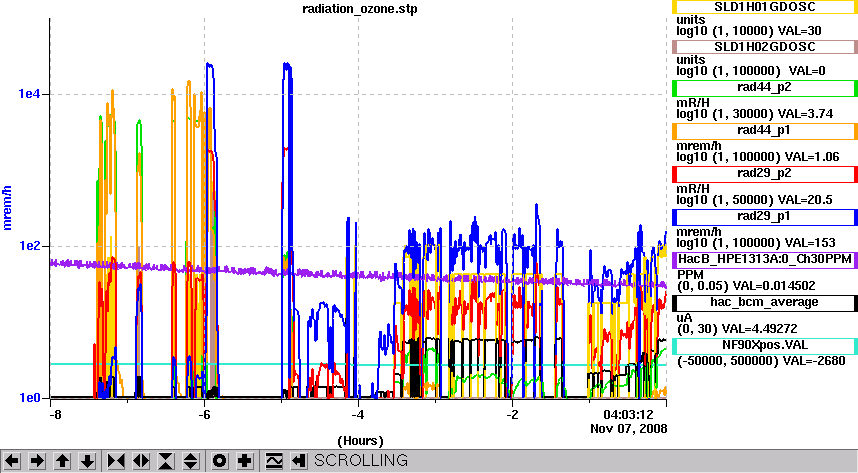
Task: Click the mrem/h Y-axis unit label
Action: tap(8, 207)
